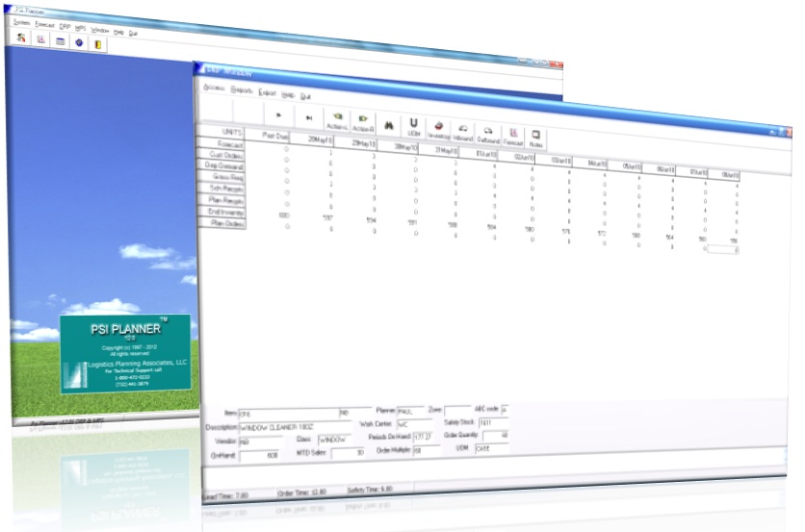Image resolution: width=805 pixels, height=532 pixels.
Task: Click the first toolbar icon in PSI Planner window
Action: pos(20,38)
